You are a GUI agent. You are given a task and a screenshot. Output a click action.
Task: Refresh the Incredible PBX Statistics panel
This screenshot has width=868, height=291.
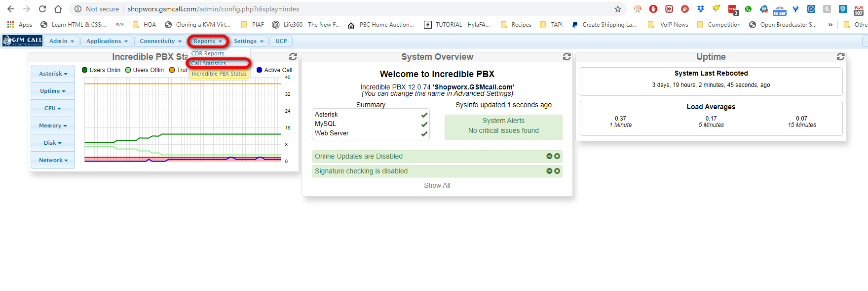(293, 57)
